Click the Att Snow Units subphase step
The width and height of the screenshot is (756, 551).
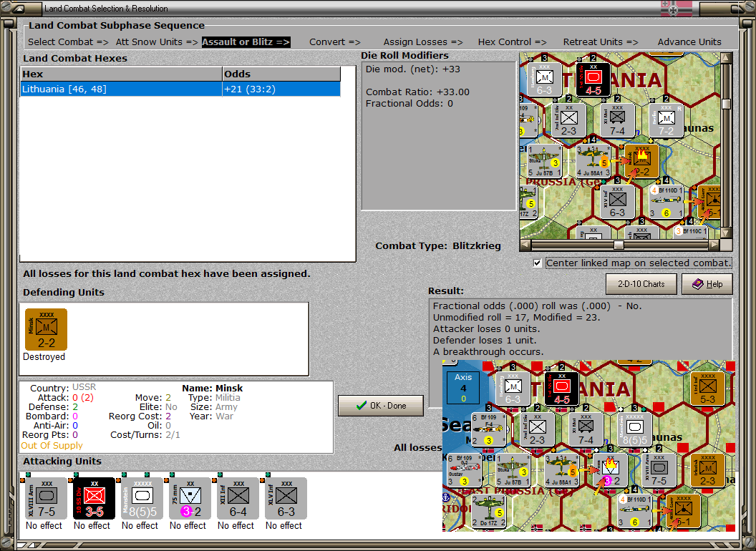(157, 42)
